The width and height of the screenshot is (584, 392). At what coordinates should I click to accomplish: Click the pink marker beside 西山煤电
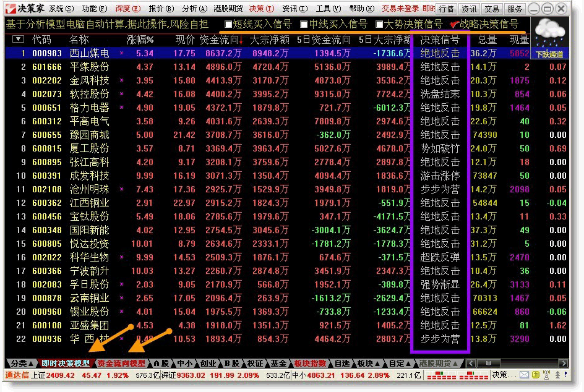pos(122,53)
